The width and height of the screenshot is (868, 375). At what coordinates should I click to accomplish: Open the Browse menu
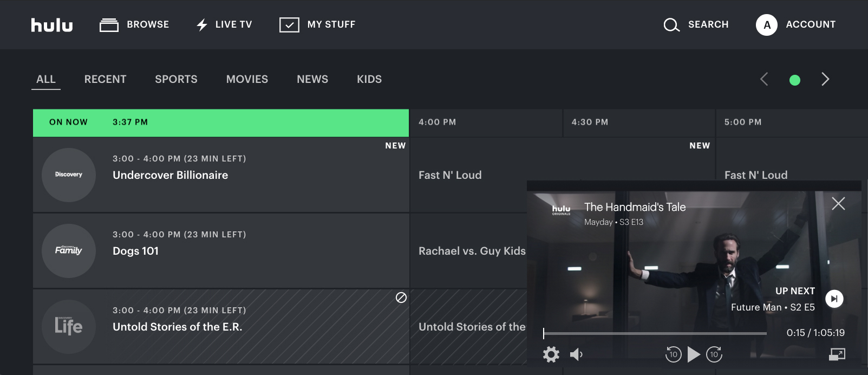134,25
